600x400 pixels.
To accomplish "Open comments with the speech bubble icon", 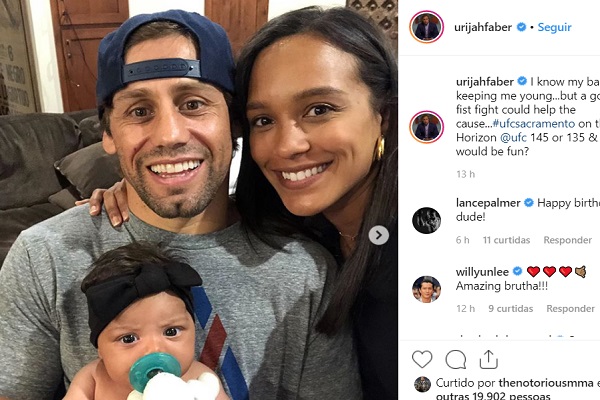I will (455, 359).
